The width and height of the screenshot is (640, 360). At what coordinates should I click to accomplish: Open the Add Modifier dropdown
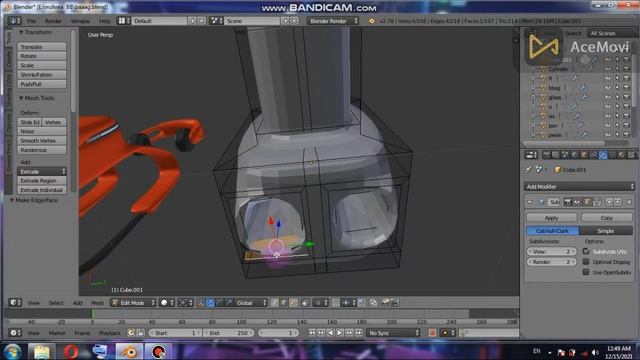click(x=579, y=187)
